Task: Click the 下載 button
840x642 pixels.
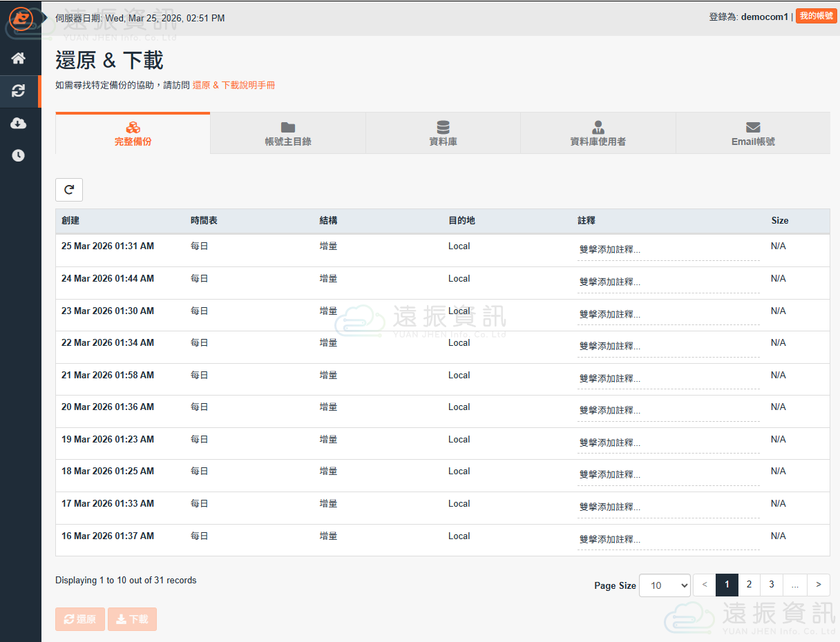Action: [132, 619]
